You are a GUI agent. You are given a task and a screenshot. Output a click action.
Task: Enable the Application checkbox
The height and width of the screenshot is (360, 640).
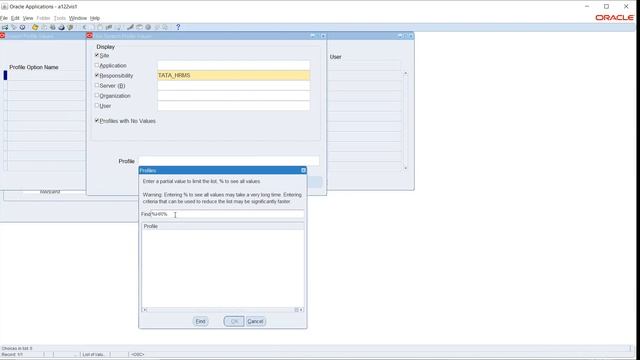click(x=97, y=65)
